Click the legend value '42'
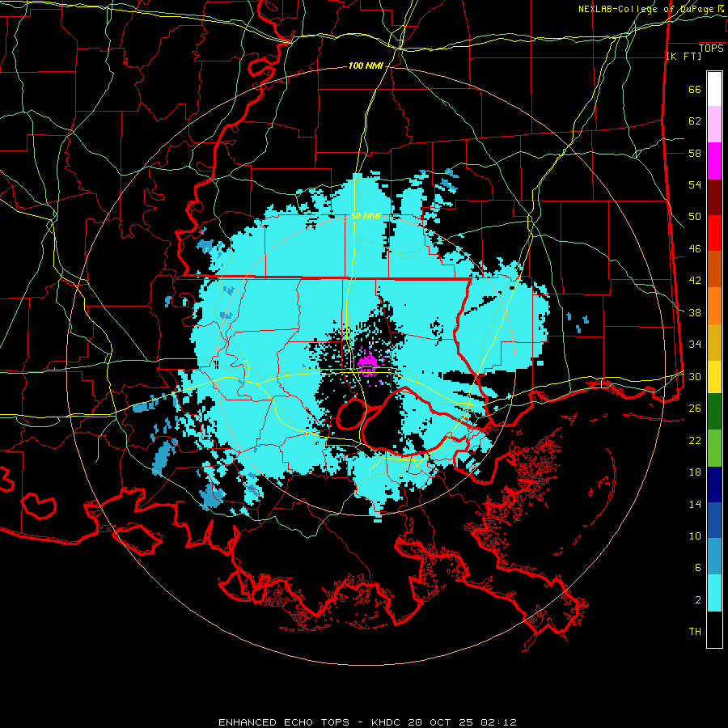This screenshot has height=728, width=728. point(695,280)
